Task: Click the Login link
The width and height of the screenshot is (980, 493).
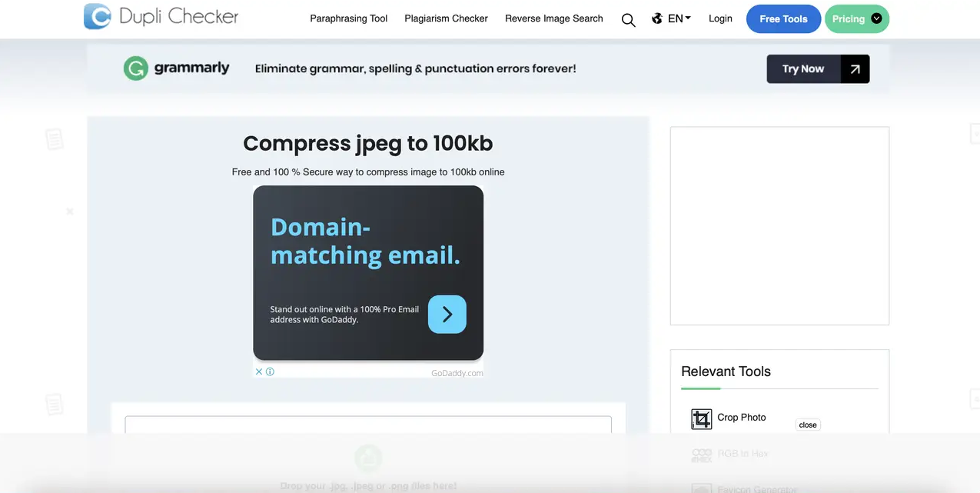Action: [x=720, y=18]
